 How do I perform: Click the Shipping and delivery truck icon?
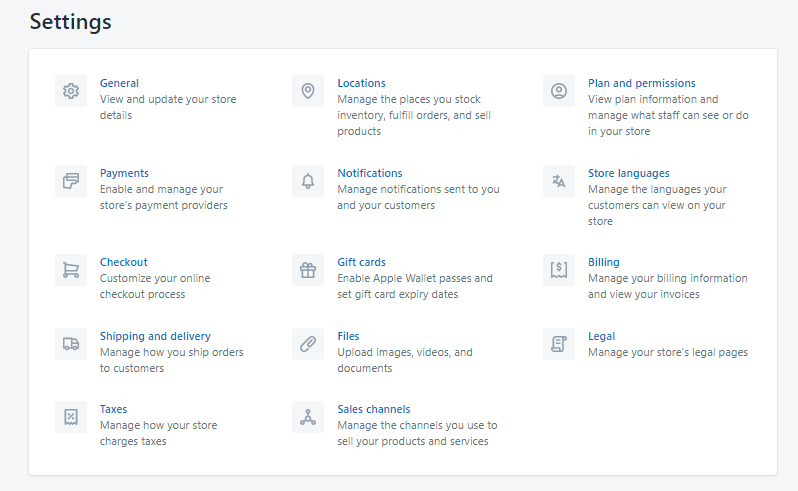point(71,344)
